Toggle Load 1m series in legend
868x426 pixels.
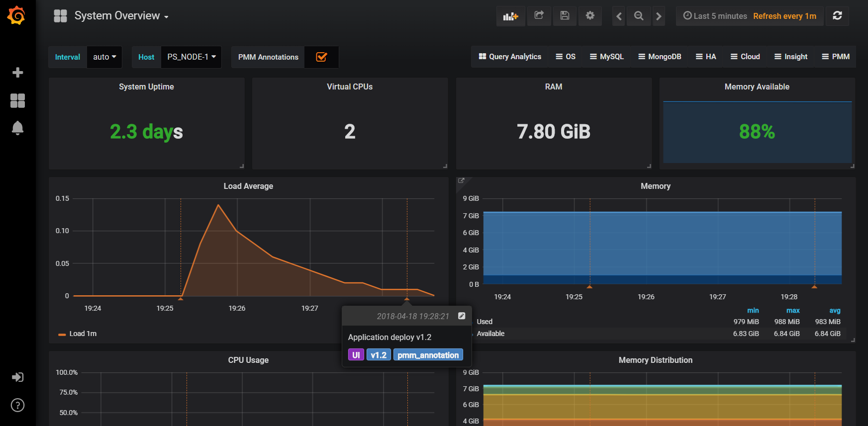83,334
